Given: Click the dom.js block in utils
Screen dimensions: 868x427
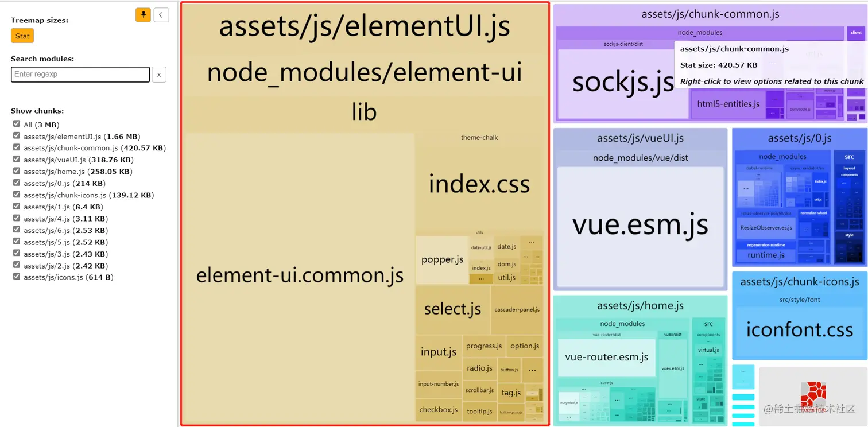Looking at the screenshot, I should (506, 264).
